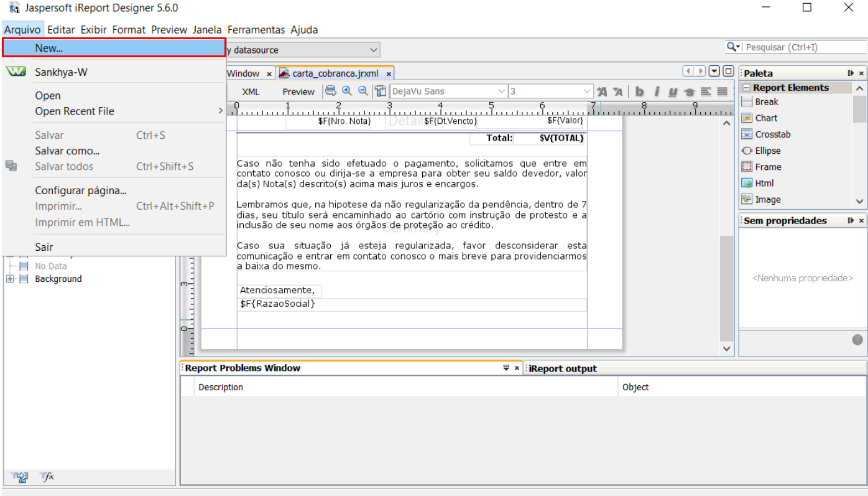Screen dimensions: 868x496
Task: Decrease font size with smaller-A icon
Action: [x=617, y=91]
